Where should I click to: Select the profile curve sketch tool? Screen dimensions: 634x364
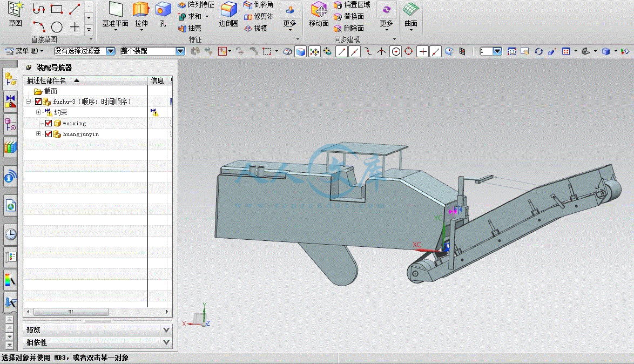pyautogui.click(x=39, y=9)
